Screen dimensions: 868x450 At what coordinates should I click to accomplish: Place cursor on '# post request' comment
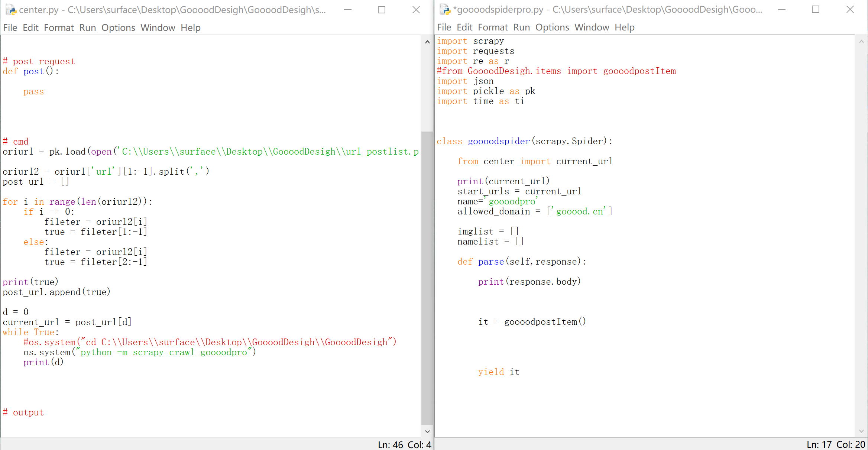39,61
